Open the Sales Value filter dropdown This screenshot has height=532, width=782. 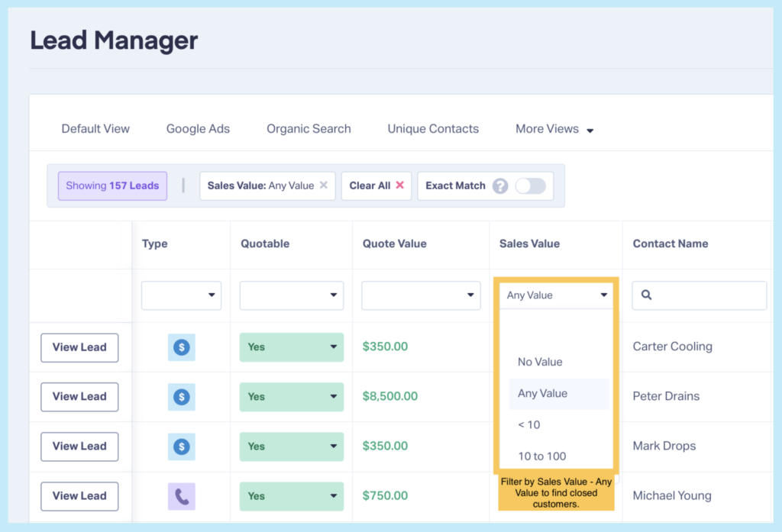555,295
